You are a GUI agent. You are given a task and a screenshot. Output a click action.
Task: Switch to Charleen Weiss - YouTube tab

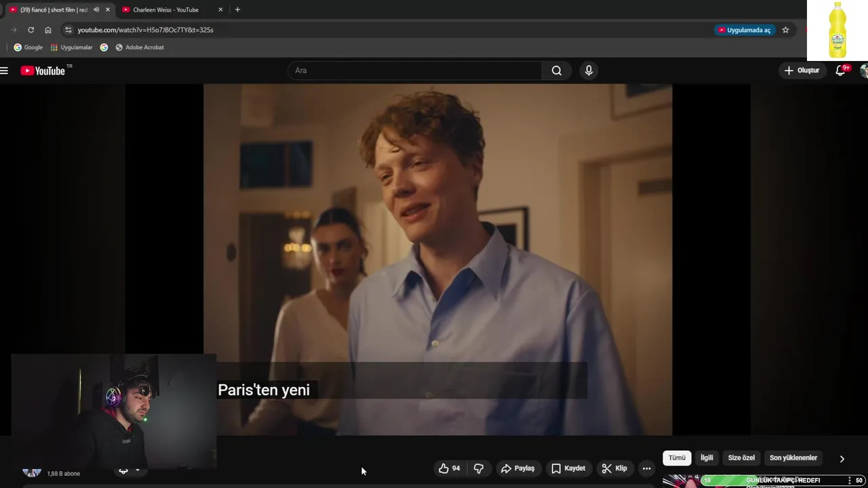(x=166, y=9)
